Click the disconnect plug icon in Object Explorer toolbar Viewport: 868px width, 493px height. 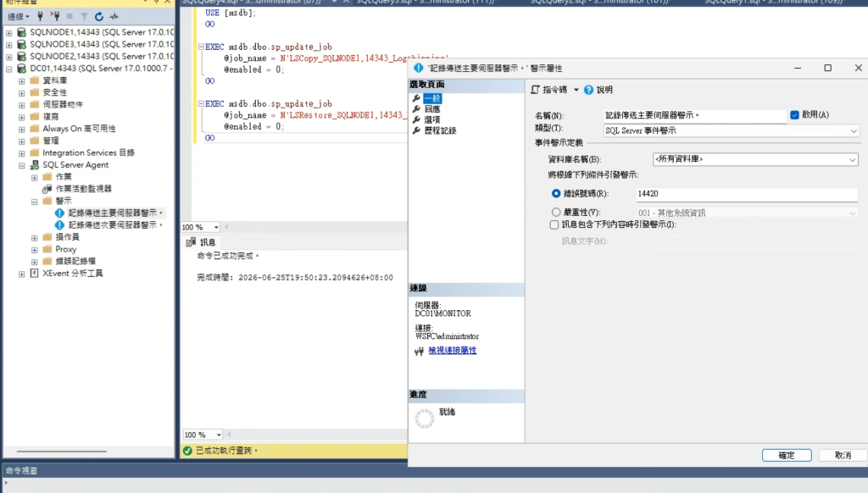click(x=54, y=16)
